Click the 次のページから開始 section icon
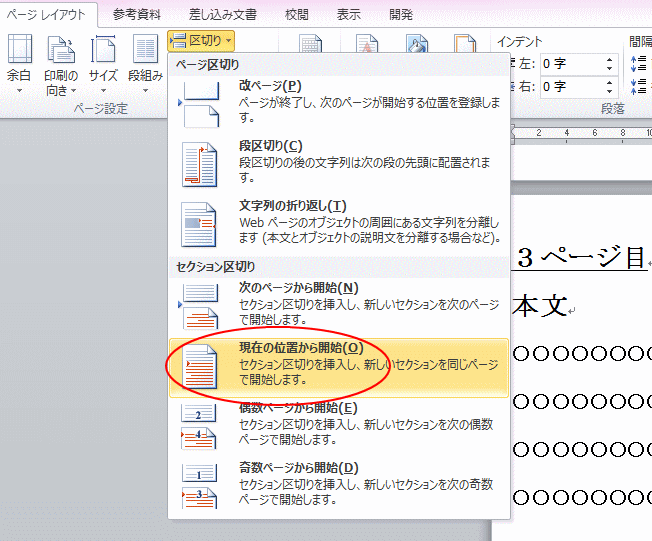Image resolution: width=652 pixels, height=541 pixels. click(x=199, y=306)
